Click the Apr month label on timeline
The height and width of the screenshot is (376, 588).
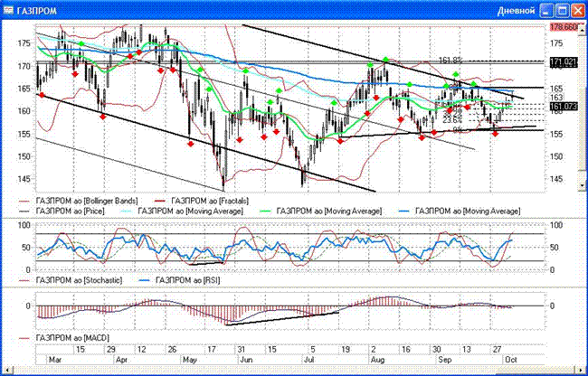click(121, 360)
